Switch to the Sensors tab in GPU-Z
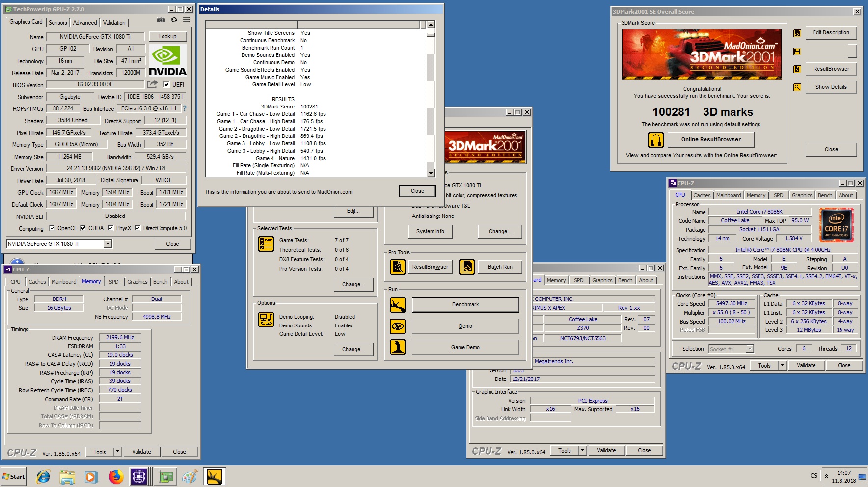The height and width of the screenshot is (487, 868). pos(57,23)
